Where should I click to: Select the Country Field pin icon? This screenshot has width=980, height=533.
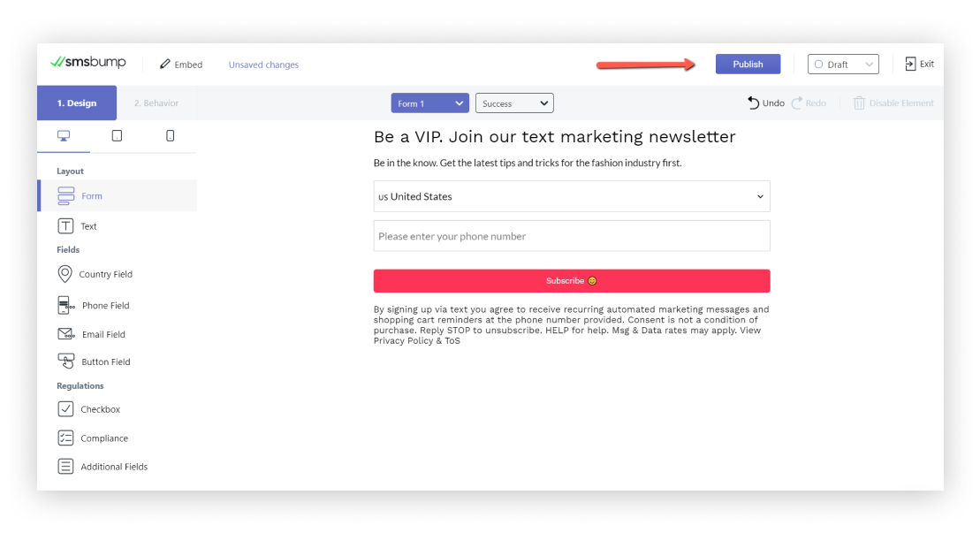point(65,274)
